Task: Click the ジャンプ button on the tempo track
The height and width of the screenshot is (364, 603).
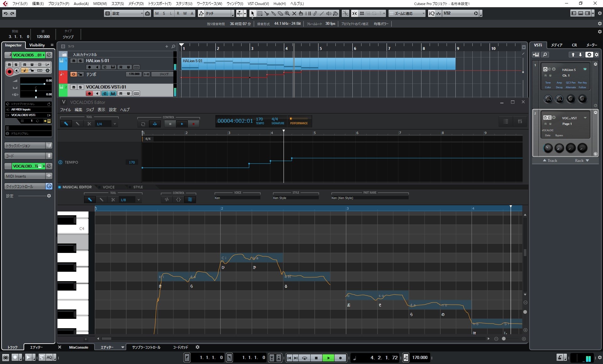Action: click(x=162, y=74)
